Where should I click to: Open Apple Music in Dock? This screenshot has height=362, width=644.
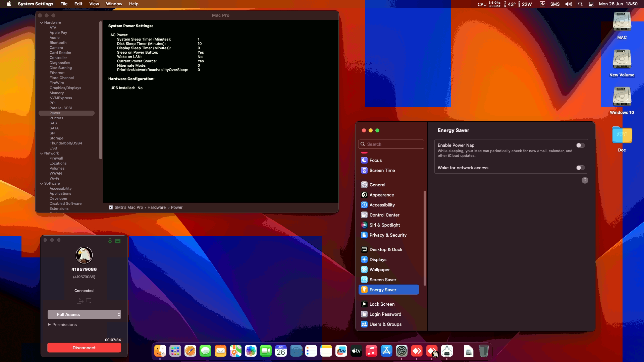(371, 351)
